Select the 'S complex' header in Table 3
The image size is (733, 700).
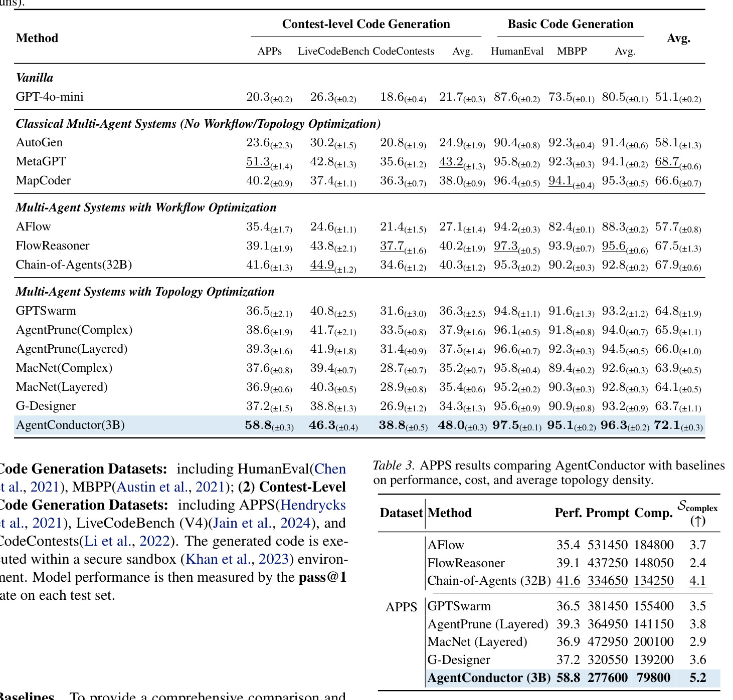pyautogui.click(x=697, y=513)
